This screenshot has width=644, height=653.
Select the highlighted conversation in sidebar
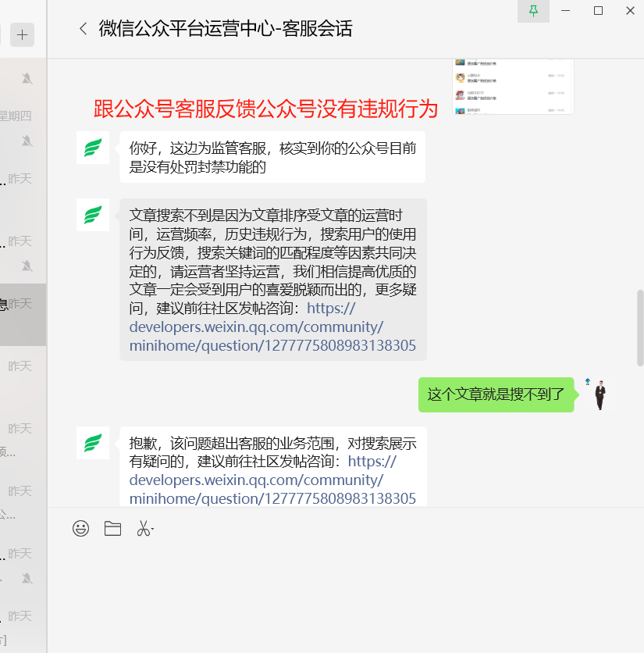tap(23, 315)
